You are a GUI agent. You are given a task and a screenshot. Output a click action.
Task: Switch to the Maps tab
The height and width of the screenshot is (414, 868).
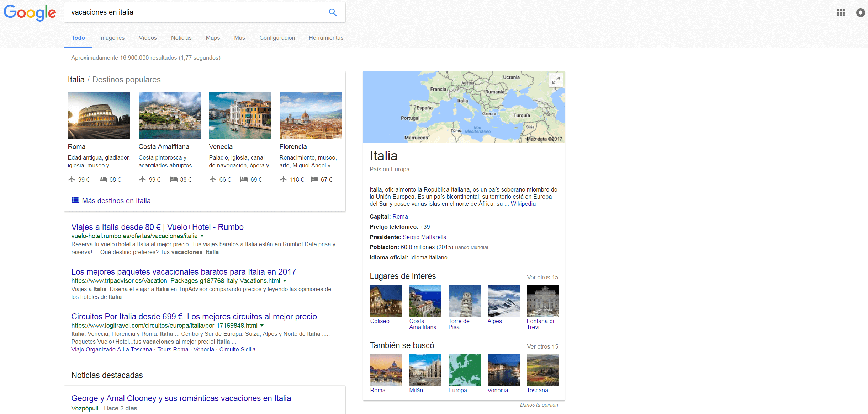tap(213, 38)
